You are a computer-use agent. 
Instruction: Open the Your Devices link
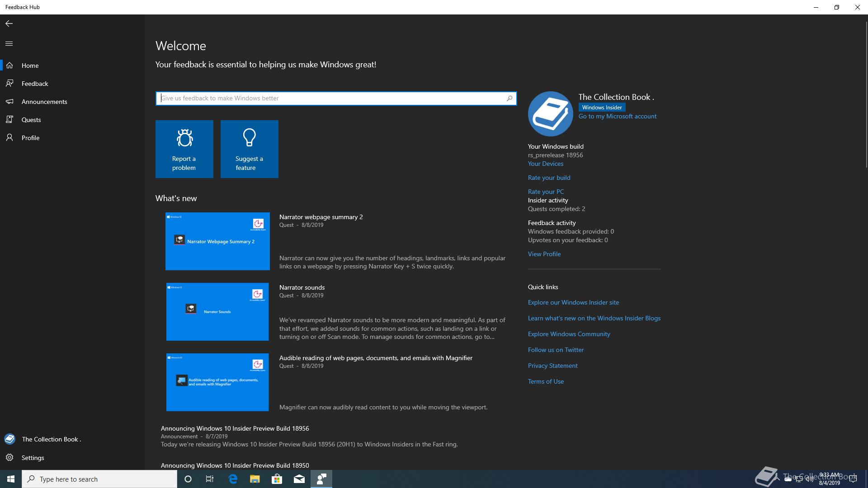coord(546,164)
